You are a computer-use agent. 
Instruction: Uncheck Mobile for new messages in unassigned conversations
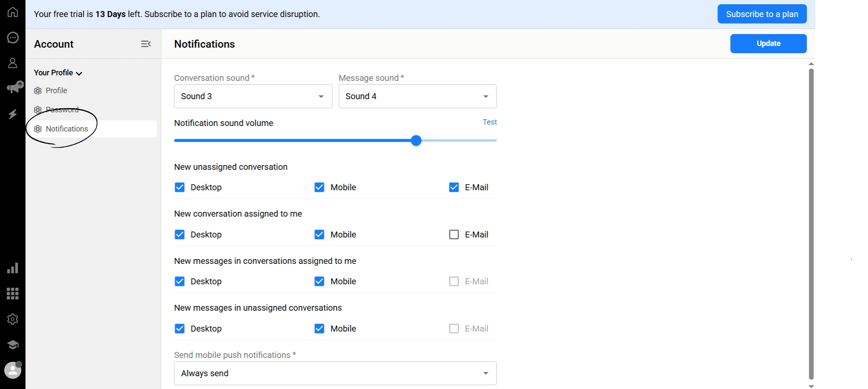319,328
